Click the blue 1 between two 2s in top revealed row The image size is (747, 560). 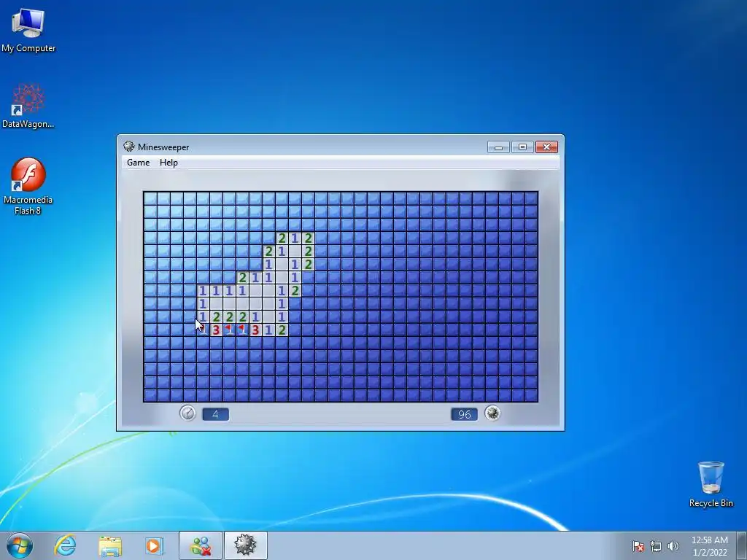point(295,238)
